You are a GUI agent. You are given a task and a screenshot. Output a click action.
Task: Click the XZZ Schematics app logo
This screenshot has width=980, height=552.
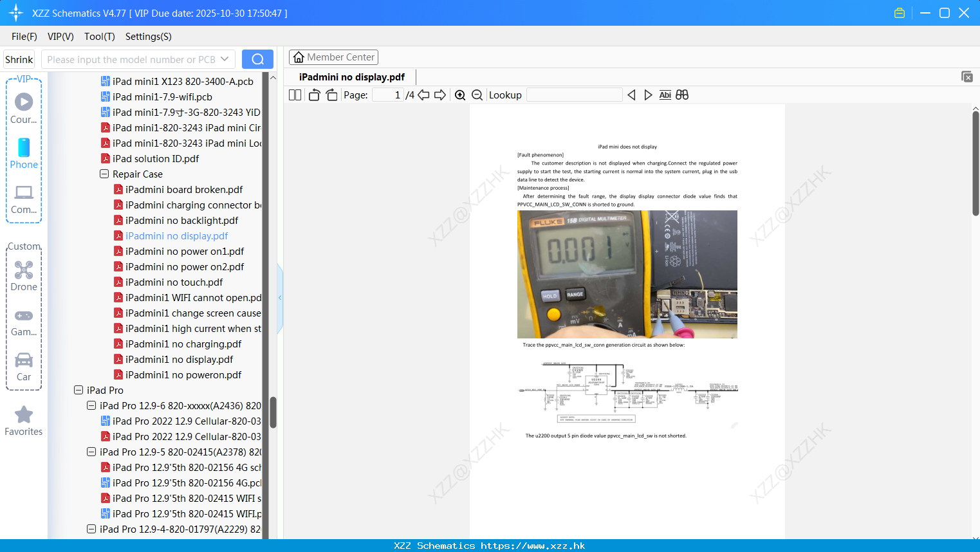coord(16,13)
